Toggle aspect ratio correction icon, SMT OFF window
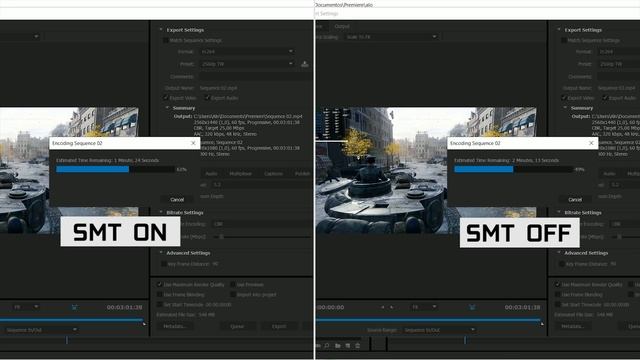This screenshot has width=640, height=360. tap(472, 307)
